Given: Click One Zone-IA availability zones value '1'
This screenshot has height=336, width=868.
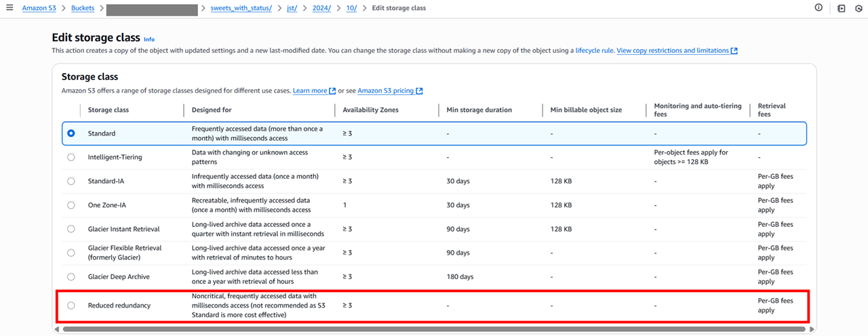Looking at the screenshot, I should (345, 205).
